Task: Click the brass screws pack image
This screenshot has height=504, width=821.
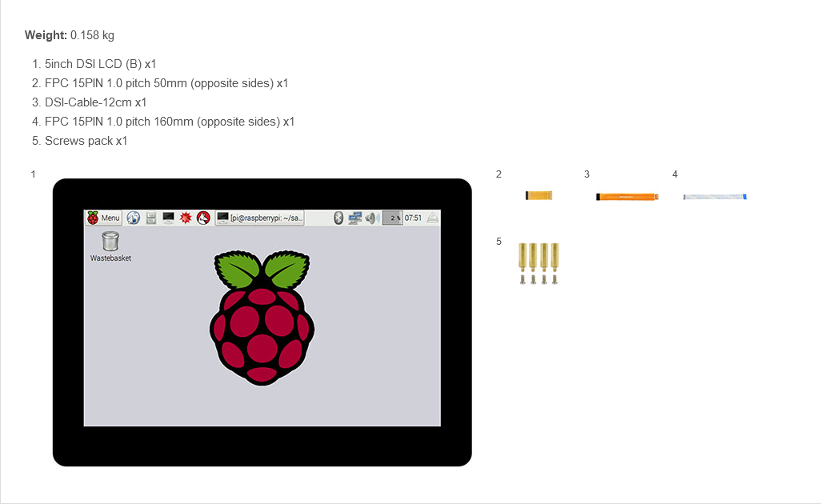Action: (539, 263)
